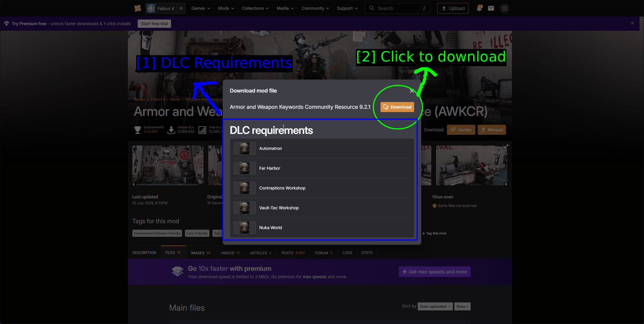Open the Mods dropdown menu
Screen dimensions: 644x324
[x=226, y=8]
